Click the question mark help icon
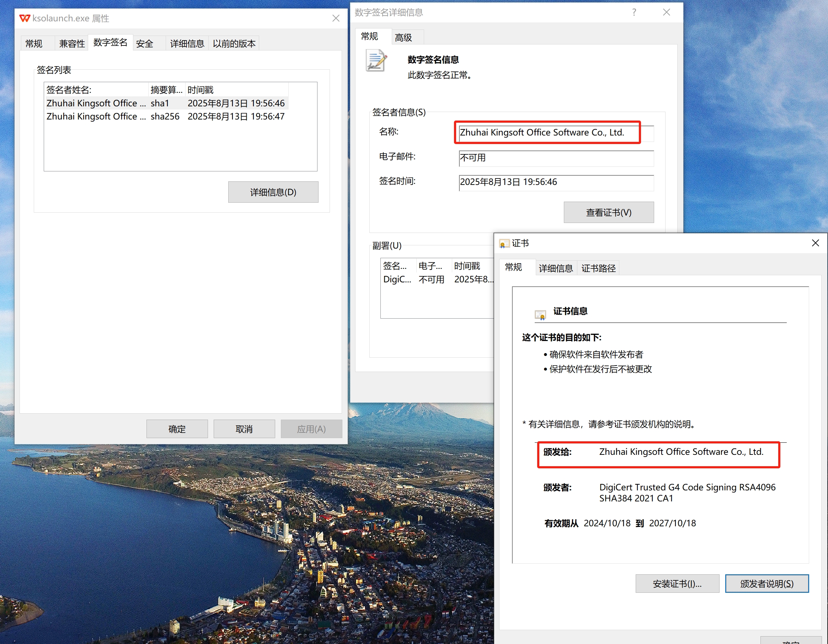 point(634,12)
